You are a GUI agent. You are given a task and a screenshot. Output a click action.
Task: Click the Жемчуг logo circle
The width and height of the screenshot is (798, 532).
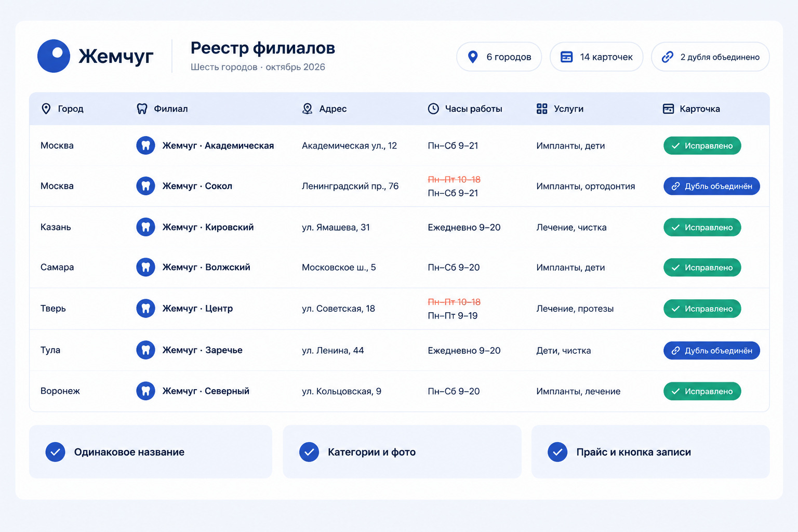tap(54, 56)
